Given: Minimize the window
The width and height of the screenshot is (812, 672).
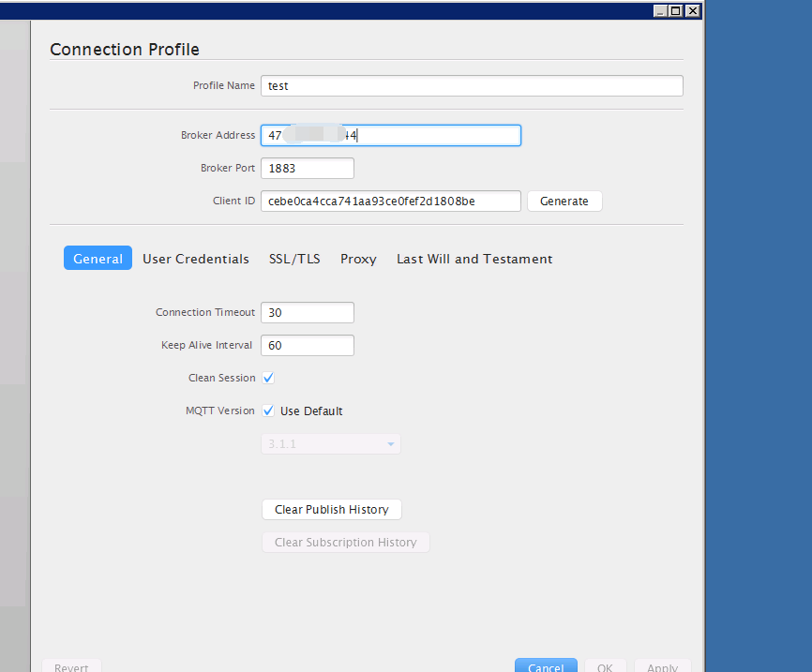Looking at the screenshot, I should pos(660,11).
